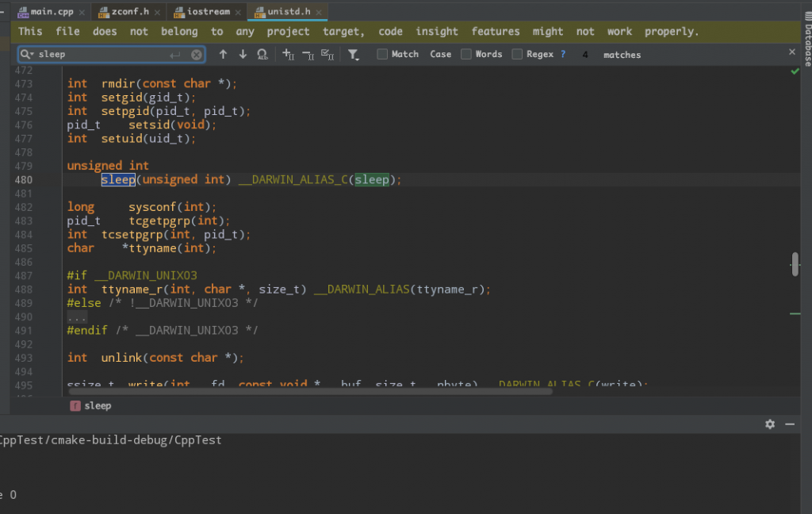Click the tcsetpgrp function name
Image resolution: width=812 pixels, height=514 pixels.
point(132,235)
